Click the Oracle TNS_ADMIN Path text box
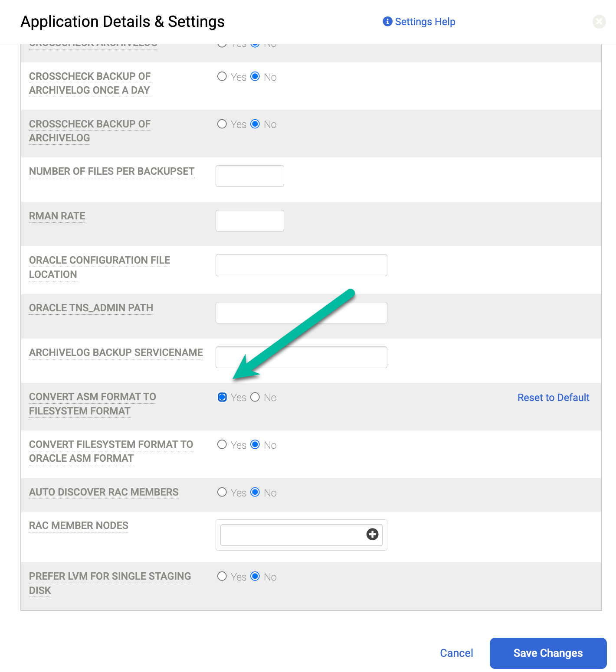Viewport: 616px width, 672px height. pos(301,312)
